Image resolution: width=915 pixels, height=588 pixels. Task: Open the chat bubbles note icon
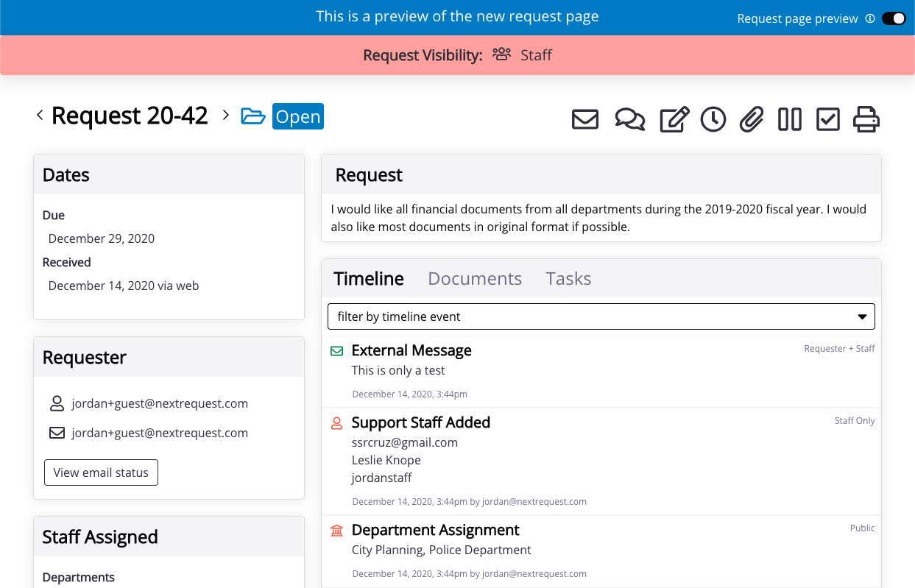[x=629, y=119]
